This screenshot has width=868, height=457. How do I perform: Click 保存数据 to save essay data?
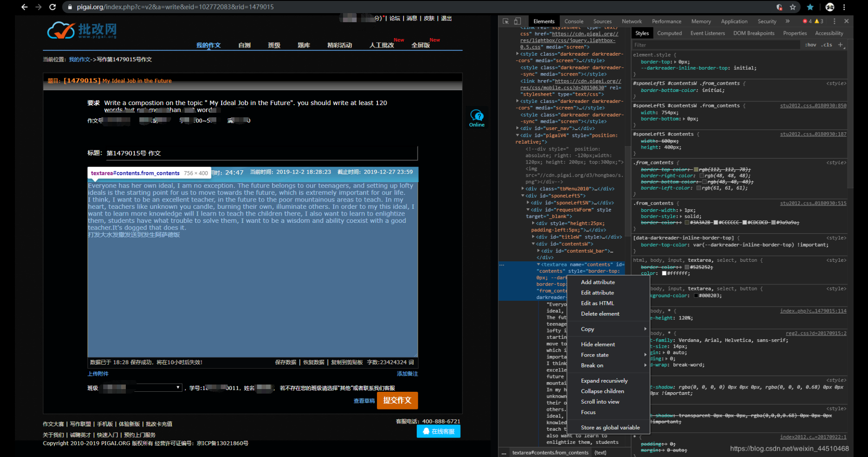(286, 362)
